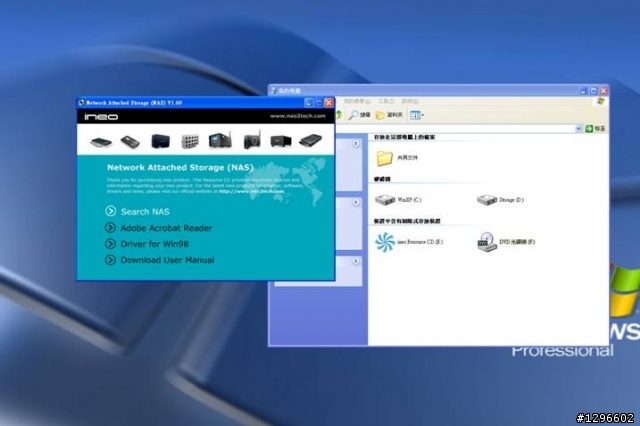
Task: Open the Download User Manual link
Action: (167, 260)
